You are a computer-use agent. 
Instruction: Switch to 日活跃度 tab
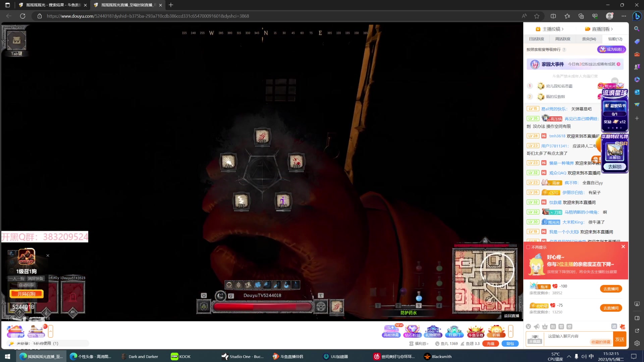pos(536,39)
